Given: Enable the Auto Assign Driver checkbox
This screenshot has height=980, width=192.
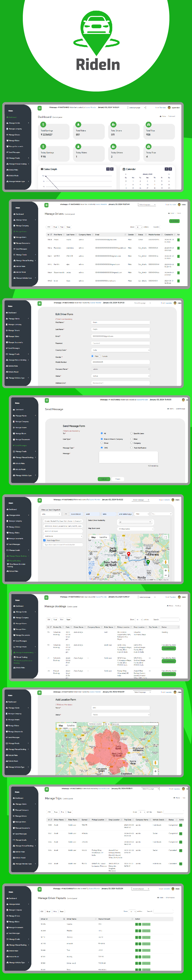Looking at the screenshot, I should (44, 540).
